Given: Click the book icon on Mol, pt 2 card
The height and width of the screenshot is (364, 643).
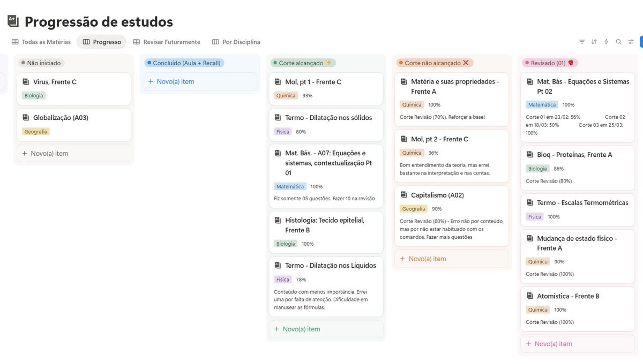Looking at the screenshot, I should [403, 139].
